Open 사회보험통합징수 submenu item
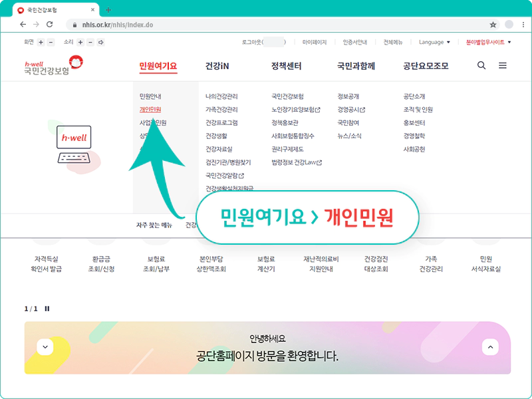The image size is (532, 399). (x=293, y=136)
